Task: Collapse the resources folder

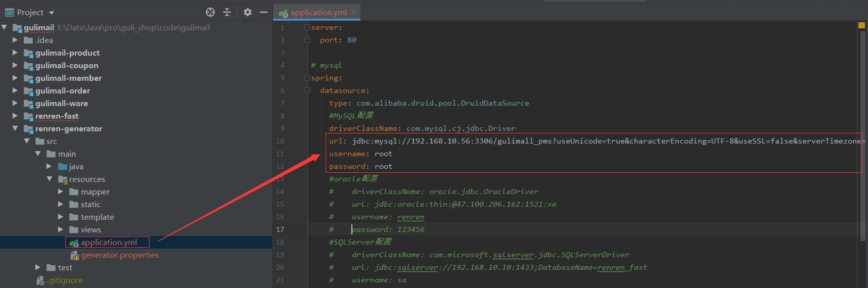Action: pos(50,179)
